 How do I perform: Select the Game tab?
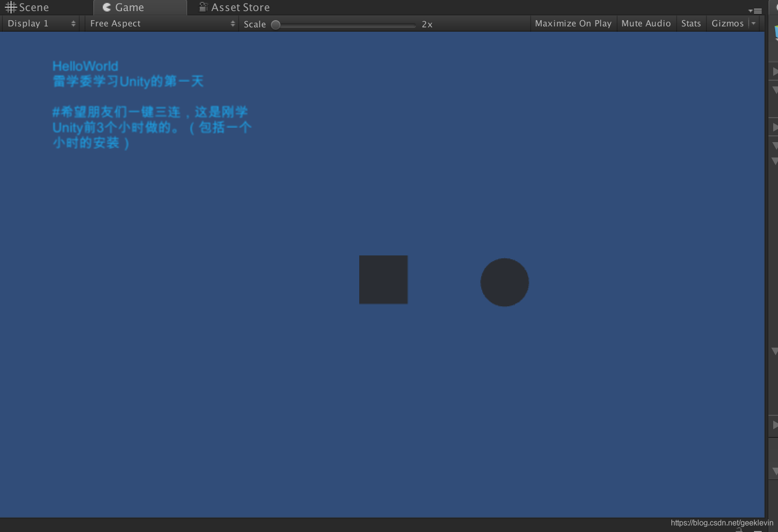[140, 7]
